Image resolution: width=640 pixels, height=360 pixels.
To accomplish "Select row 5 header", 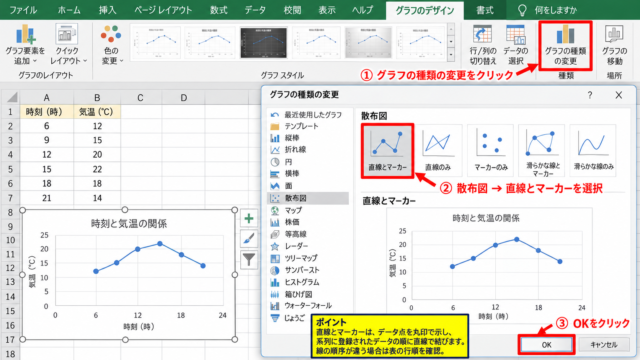I will tap(10, 169).
